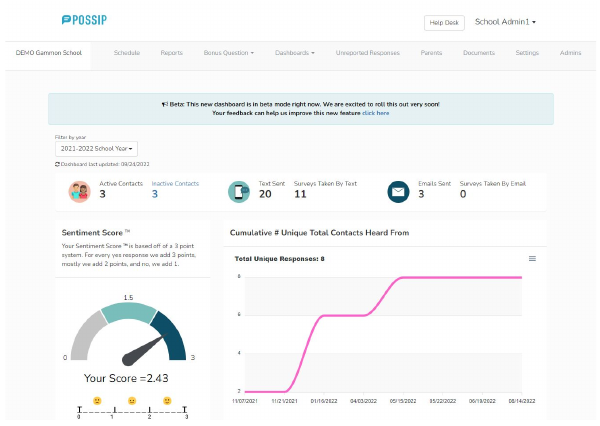600x426 pixels.
Task: Click the phone text-message icon
Action: [x=239, y=192]
